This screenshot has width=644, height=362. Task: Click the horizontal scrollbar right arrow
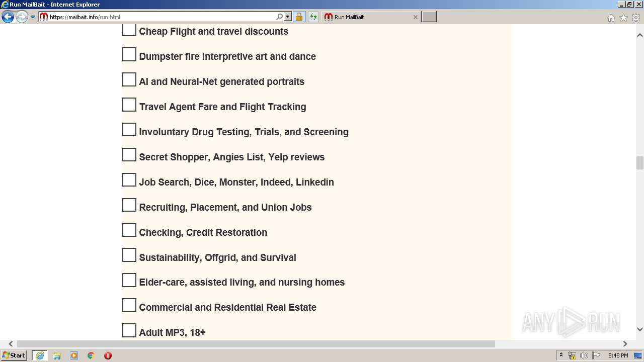coord(625,344)
